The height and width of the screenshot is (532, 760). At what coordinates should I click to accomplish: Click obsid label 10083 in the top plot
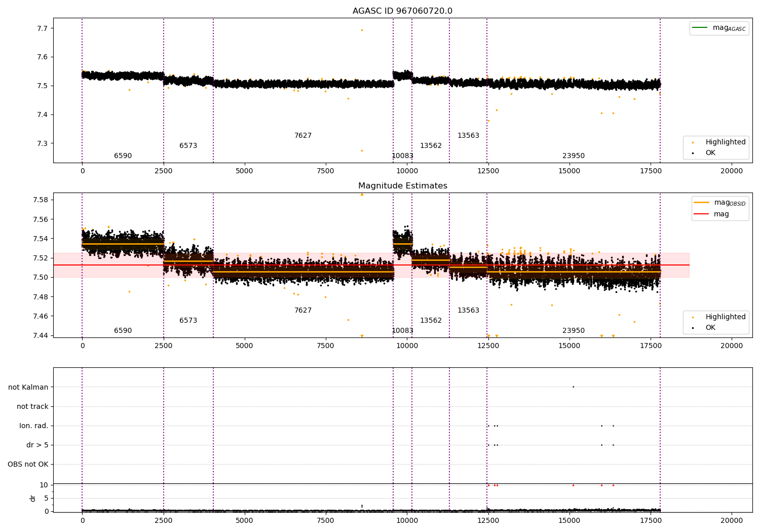click(402, 156)
